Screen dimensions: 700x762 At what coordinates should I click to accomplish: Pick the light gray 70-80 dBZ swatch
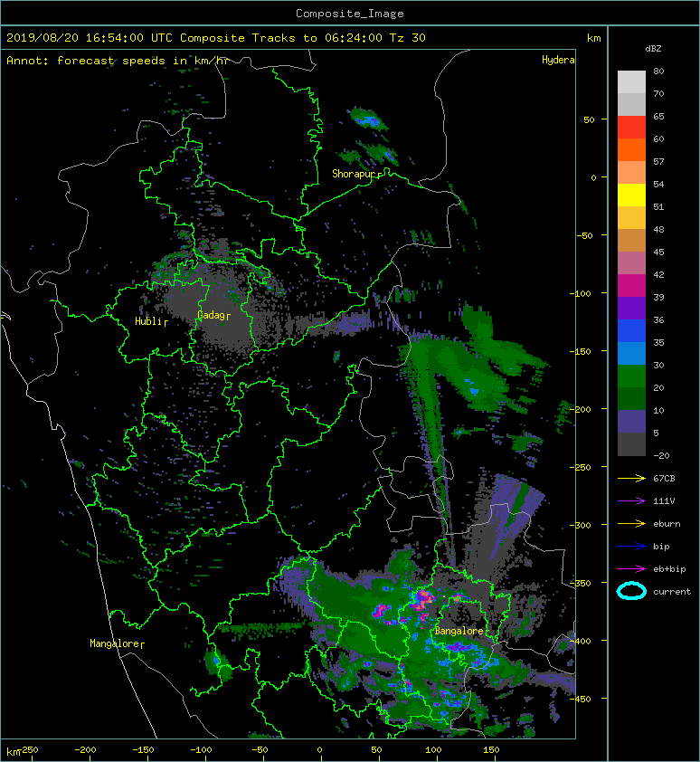pos(631,81)
